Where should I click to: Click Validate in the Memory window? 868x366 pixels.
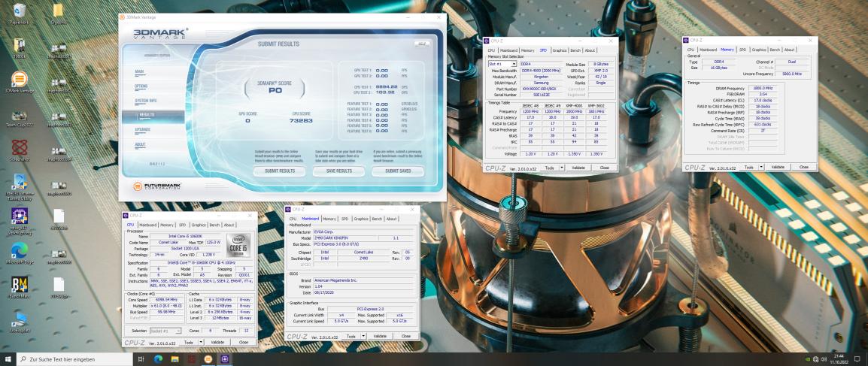pyautogui.click(x=778, y=167)
